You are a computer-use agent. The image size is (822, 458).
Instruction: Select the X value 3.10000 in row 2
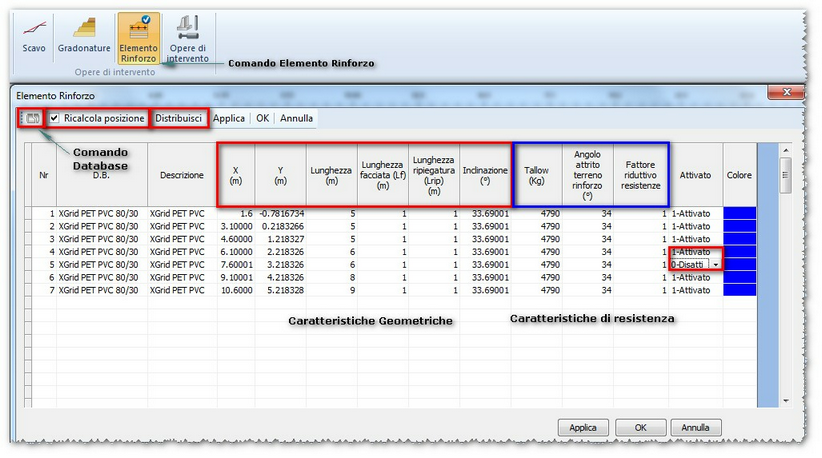[x=236, y=226]
